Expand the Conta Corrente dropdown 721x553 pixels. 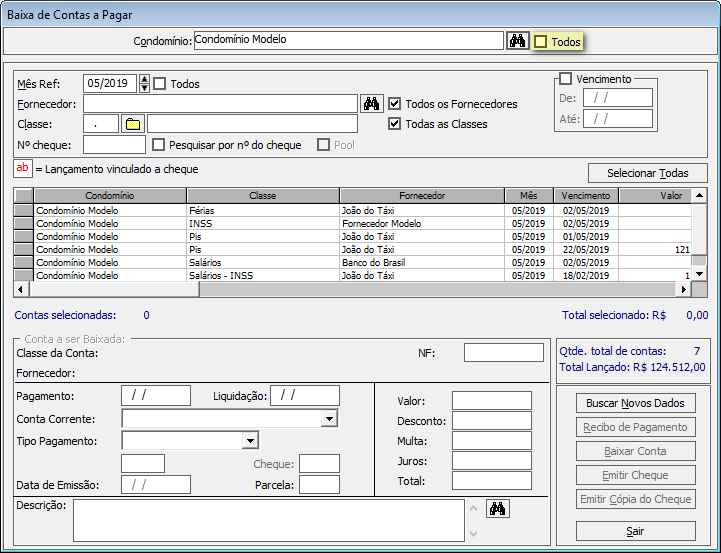[329, 418]
